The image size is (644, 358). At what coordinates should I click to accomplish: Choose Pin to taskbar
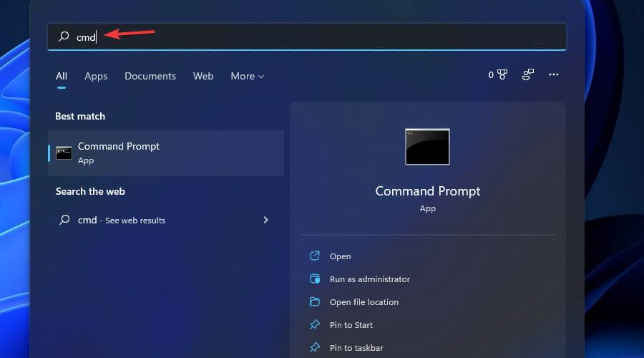coord(356,348)
